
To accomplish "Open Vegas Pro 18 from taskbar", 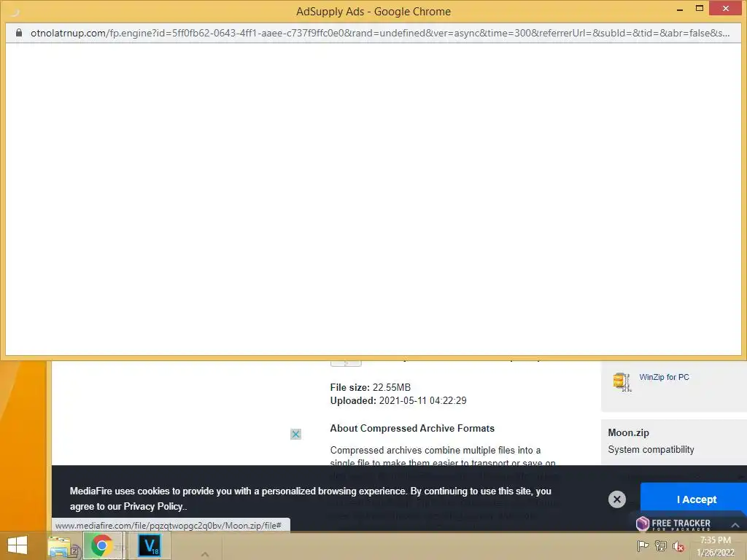I will [x=149, y=545].
